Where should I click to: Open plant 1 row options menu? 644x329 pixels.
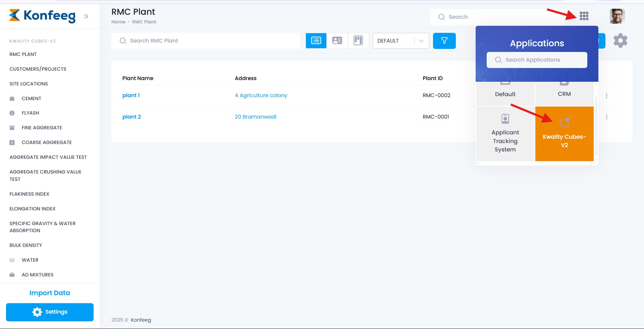click(x=606, y=96)
